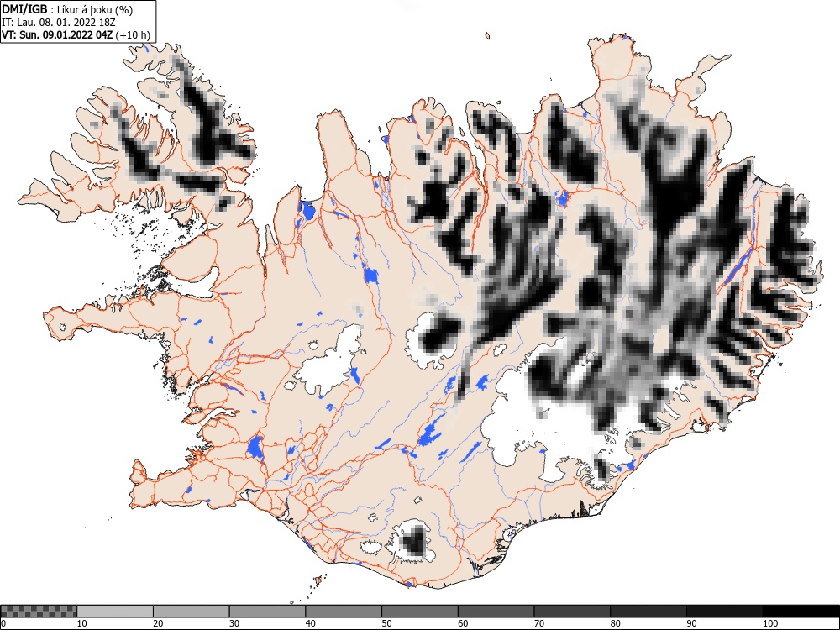The image size is (840, 630).
Task: Click the legend label '90'
Action: point(691,623)
